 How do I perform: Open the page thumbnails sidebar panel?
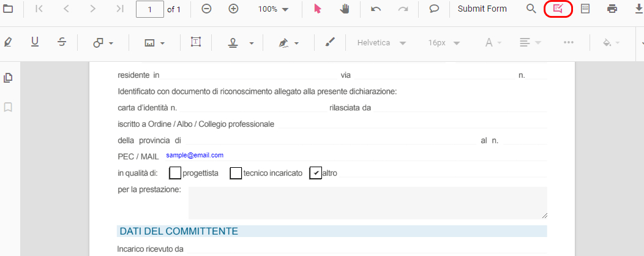[8, 78]
